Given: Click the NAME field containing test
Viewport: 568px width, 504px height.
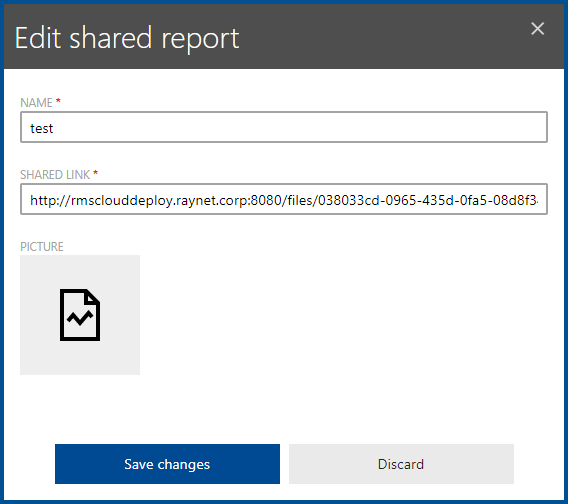Looking at the screenshot, I should [x=284, y=127].
